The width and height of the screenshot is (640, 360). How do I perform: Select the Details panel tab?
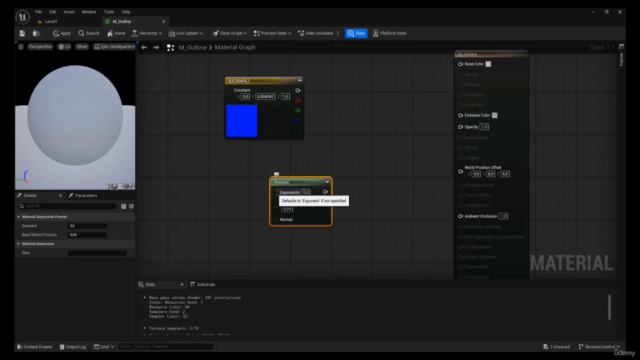(30, 196)
